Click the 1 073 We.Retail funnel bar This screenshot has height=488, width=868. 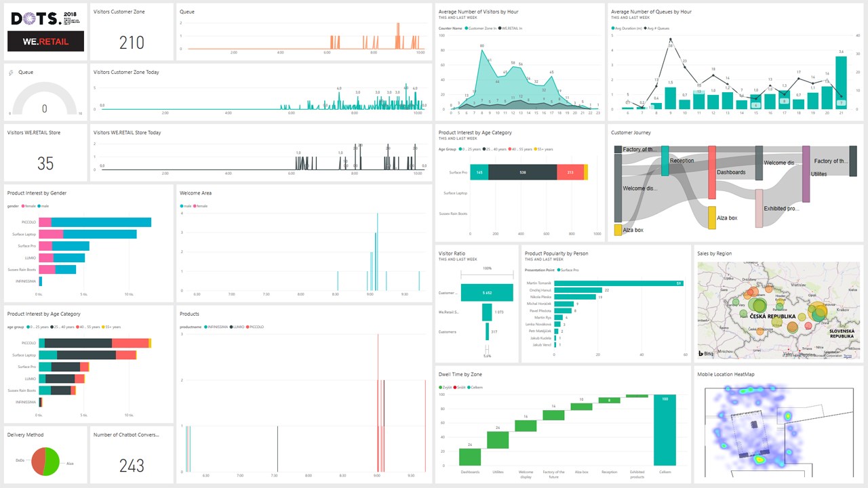(x=487, y=312)
